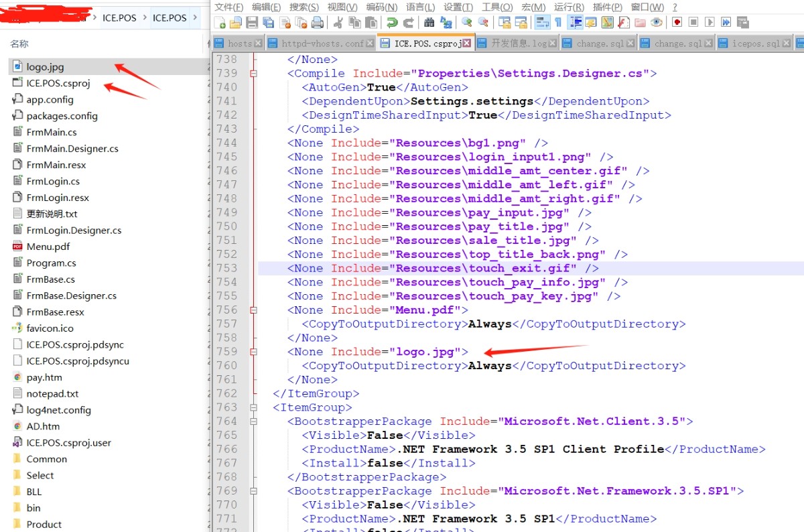Save the current recorded macro icon
804x532 pixels.
pyautogui.click(x=742, y=22)
